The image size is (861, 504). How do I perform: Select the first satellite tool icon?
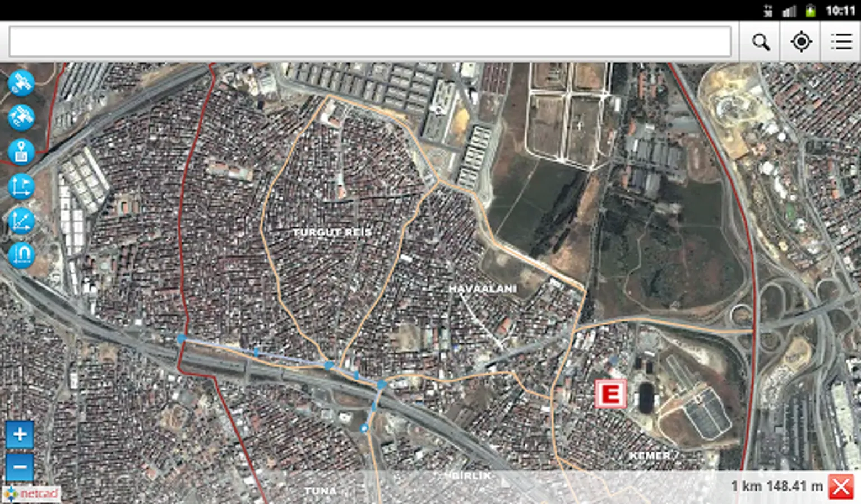click(21, 83)
